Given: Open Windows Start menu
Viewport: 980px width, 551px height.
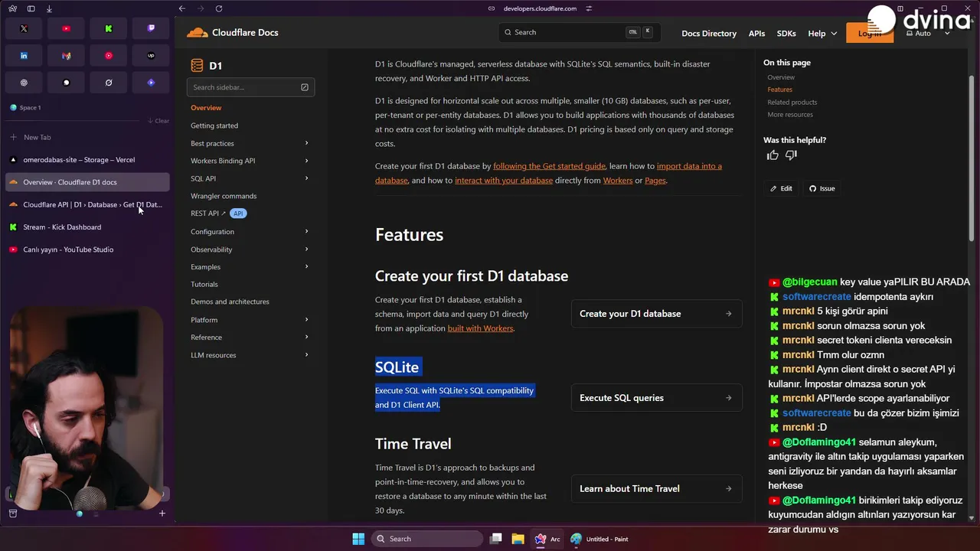Looking at the screenshot, I should [x=358, y=539].
